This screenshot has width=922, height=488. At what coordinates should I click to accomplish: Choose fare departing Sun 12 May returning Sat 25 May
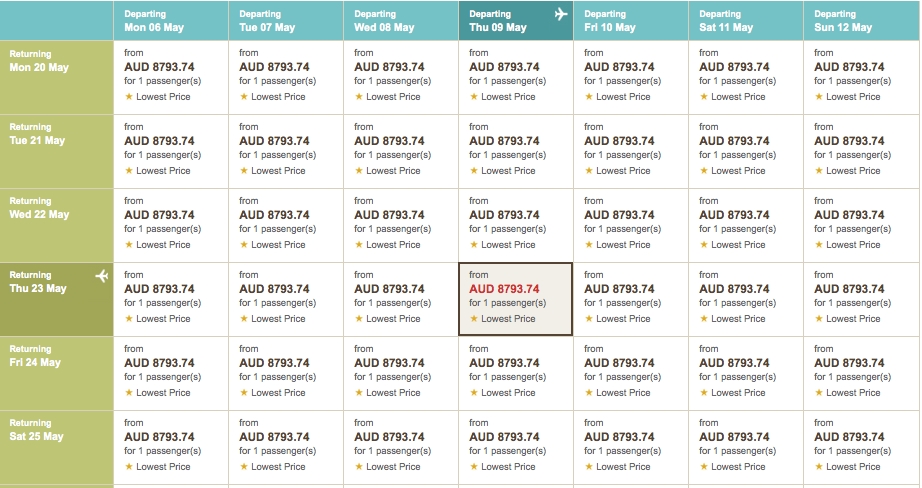pos(849,437)
